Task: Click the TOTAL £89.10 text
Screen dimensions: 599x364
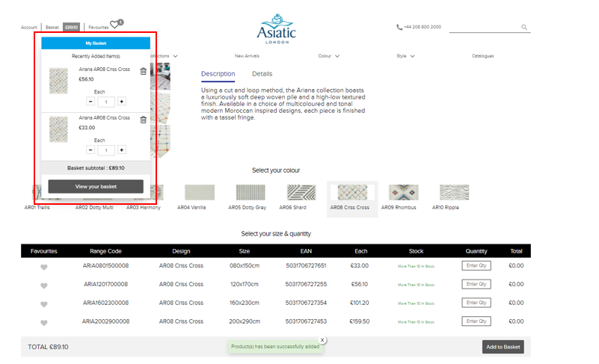Action: tap(48, 347)
